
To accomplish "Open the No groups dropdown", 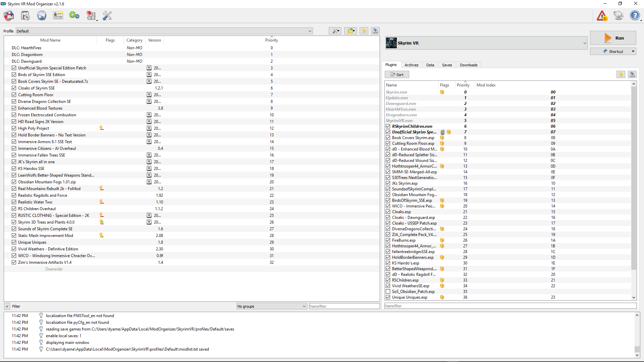I will pos(272,306).
